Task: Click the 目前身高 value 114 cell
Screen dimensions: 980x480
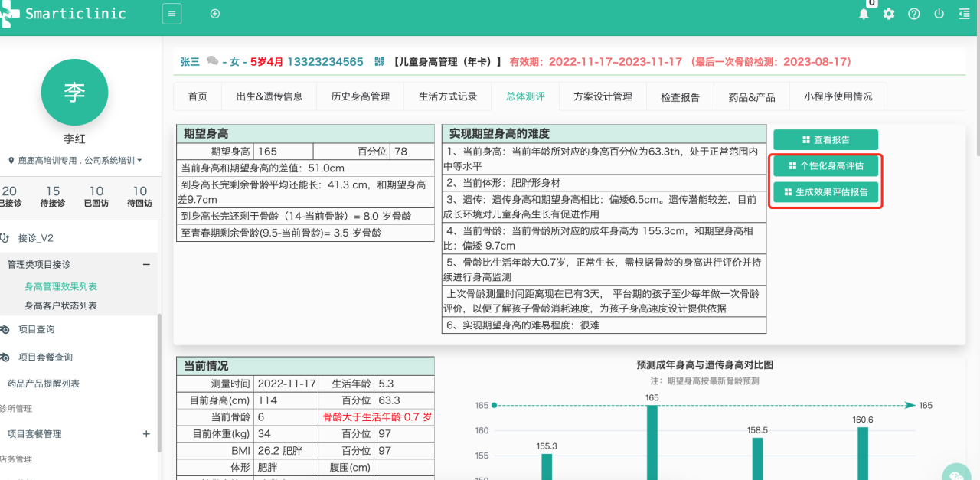Action: 287,400
